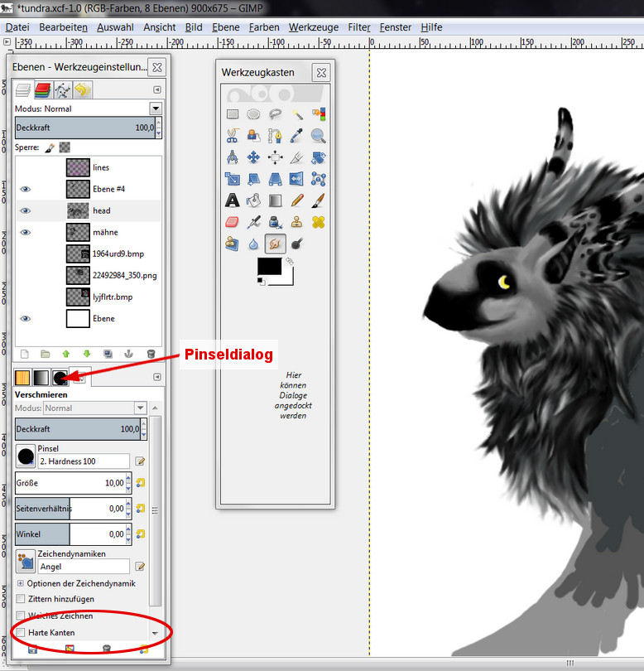This screenshot has height=671, width=644.
Task: Select the Eraser tool
Action: [233, 222]
